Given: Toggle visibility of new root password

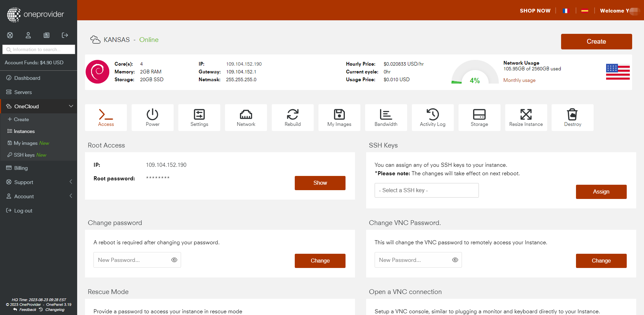Looking at the screenshot, I should [174, 260].
